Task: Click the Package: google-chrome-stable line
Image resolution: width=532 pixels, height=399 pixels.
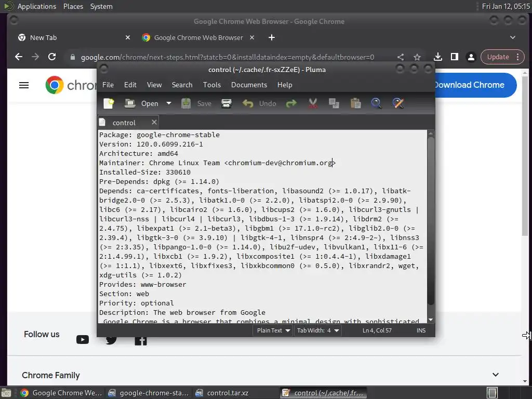Action: tap(159, 135)
